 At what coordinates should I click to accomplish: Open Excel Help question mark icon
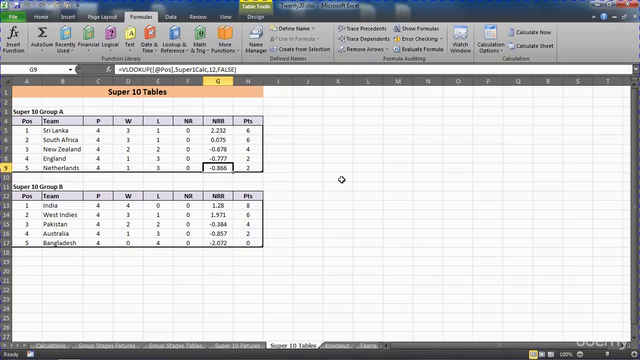coord(604,17)
